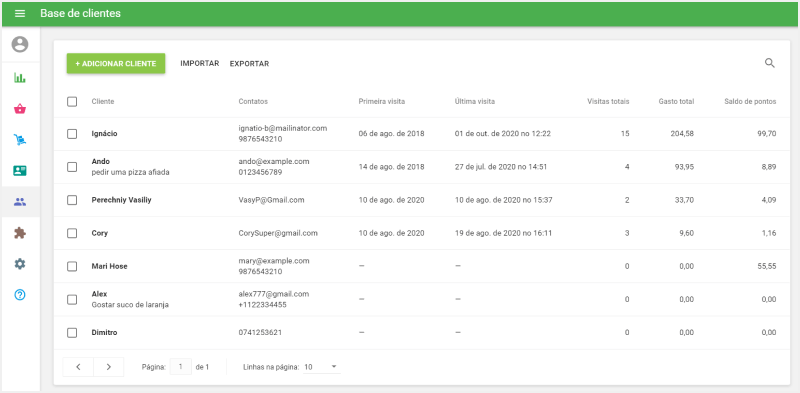
Task: Click last visit '19 de ago. de 2020 no 16:11'
Action: pos(503,233)
